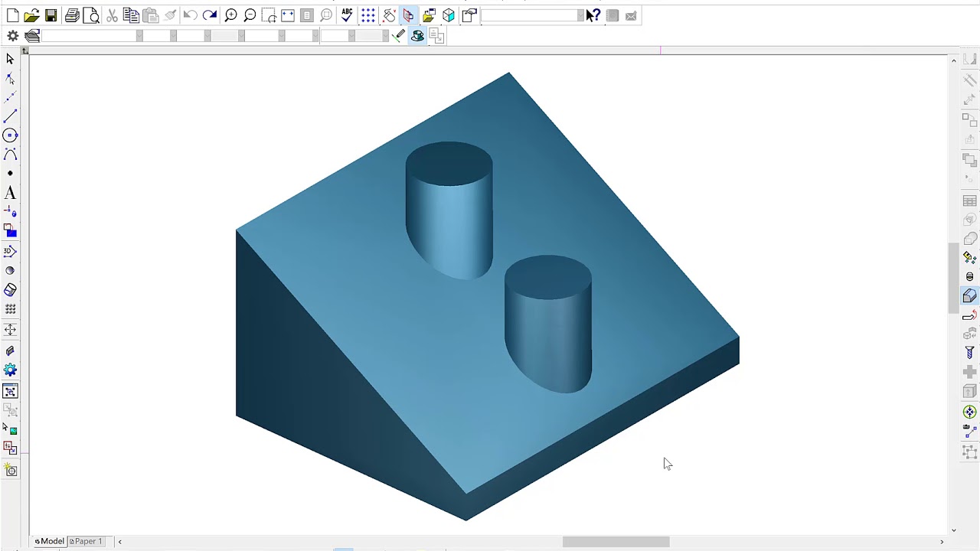Image resolution: width=980 pixels, height=551 pixels.
Task: Switch to the Paper 1 tab
Action: pos(86,541)
